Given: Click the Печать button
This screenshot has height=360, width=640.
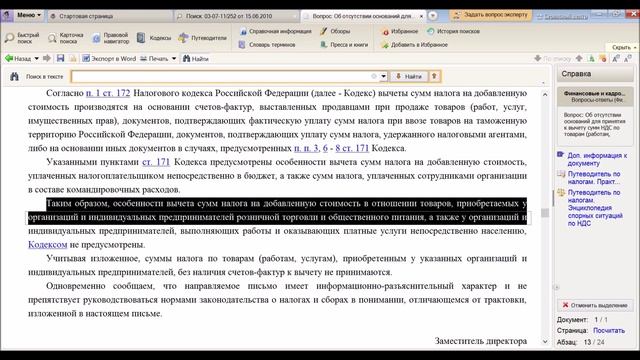Looking at the screenshot, I should [x=154, y=59].
